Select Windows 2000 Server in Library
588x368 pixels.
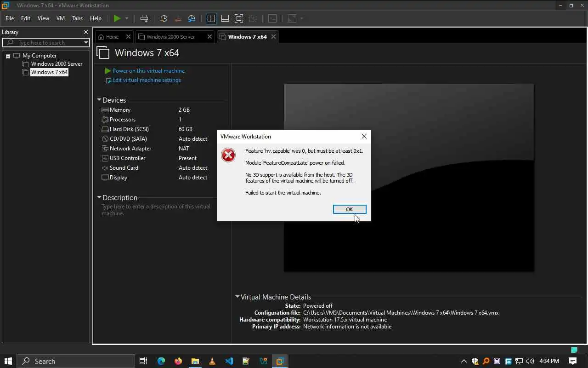coord(57,64)
